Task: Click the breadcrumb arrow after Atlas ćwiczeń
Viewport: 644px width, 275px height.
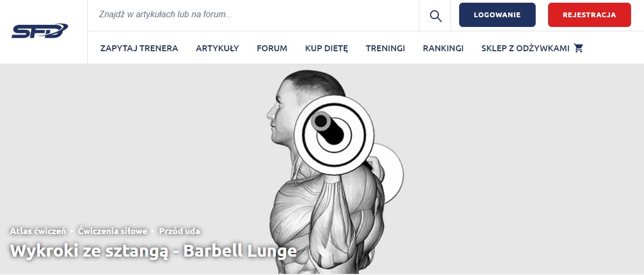Action: pyautogui.click(x=72, y=231)
